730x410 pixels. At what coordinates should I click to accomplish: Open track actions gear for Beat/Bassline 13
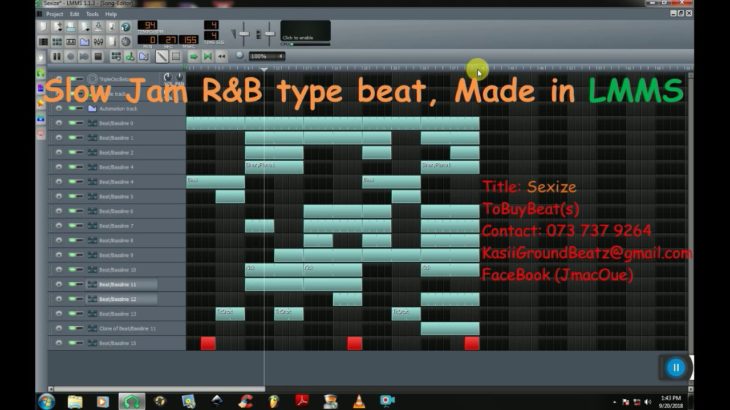tap(59, 313)
